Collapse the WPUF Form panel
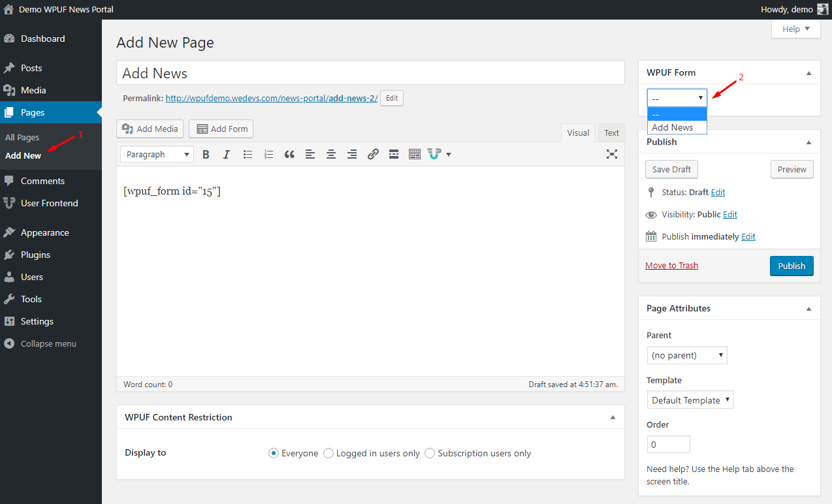This screenshot has height=504, width=832. click(x=808, y=72)
